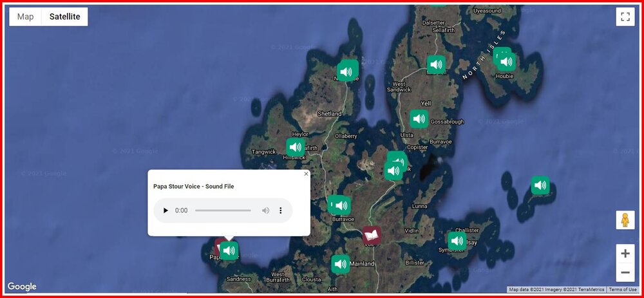Open the sound marker at Symbister
Image resolution: width=644 pixels, height=298 pixels.
click(x=457, y=241)
